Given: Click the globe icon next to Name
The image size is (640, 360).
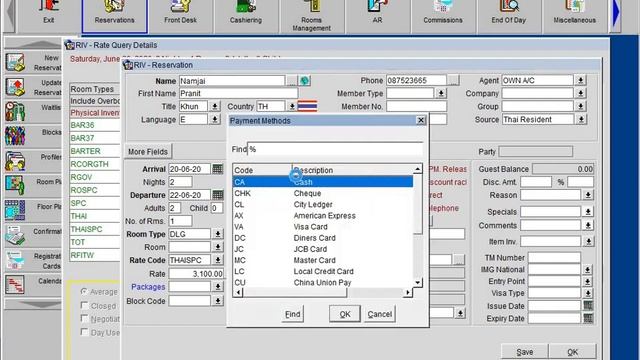Looking at the screenshot, I should point(304,81).
